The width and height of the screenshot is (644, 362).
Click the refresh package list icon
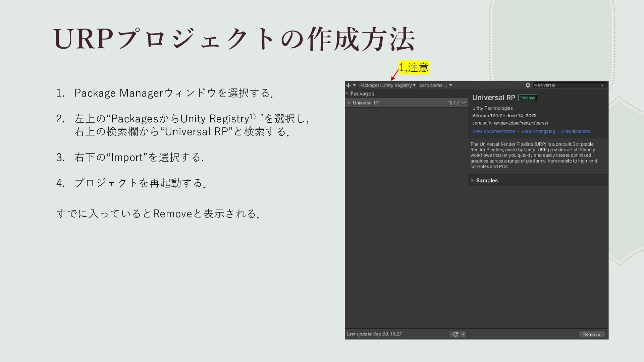(455, 334)
